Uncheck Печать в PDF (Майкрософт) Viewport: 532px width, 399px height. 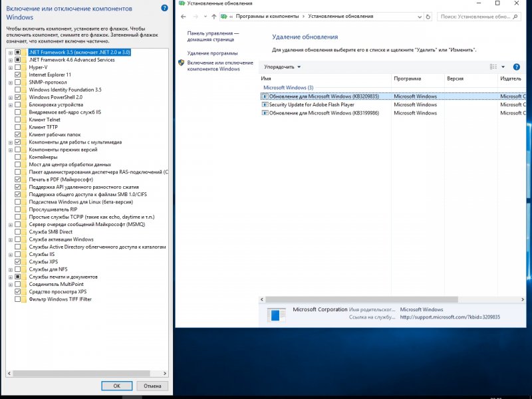(18, 180)
